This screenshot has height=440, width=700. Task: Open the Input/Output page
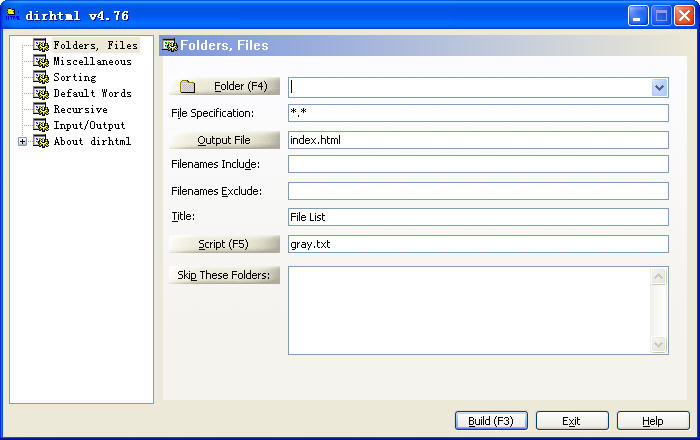[x=89, y=125]
